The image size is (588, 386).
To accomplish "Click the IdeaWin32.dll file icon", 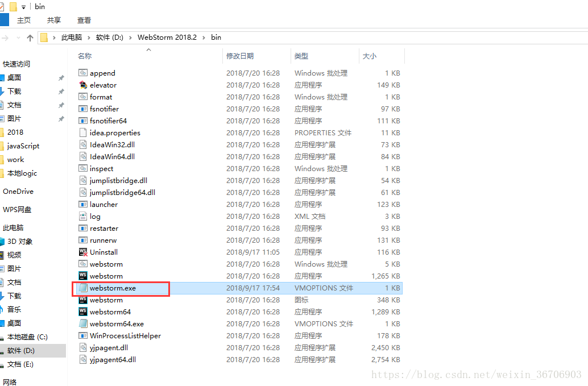I will click(x=83, y=144).
